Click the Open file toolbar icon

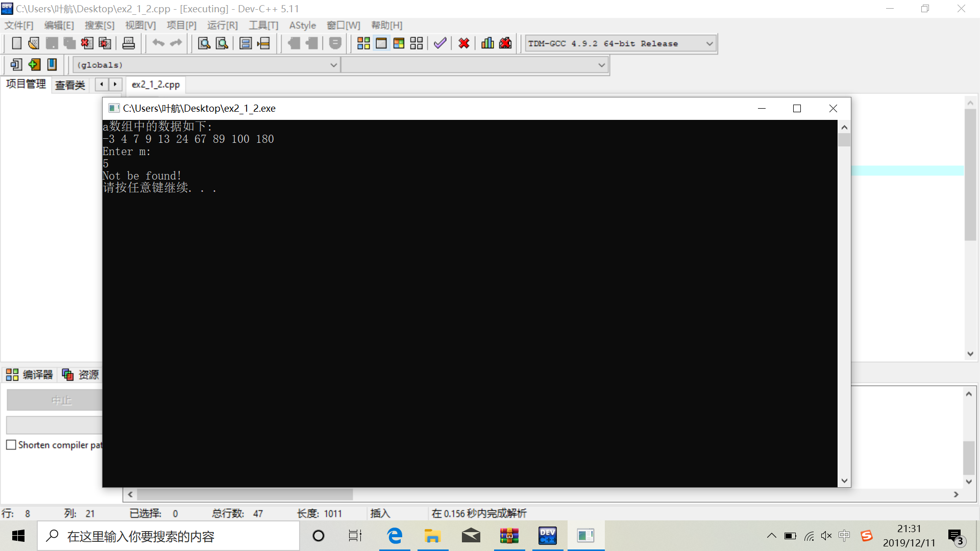pyautogui.click(x=34, y=43)
